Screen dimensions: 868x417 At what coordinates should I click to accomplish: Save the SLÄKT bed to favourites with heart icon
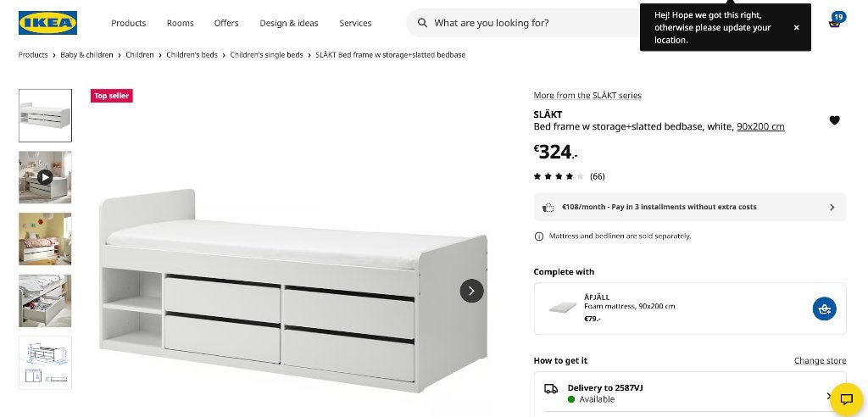pos(834,120)
